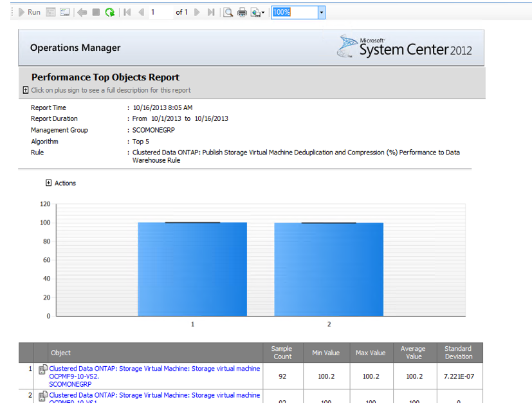Expand the Actions section
Viewport: 532px width, 408px height.
49,183
